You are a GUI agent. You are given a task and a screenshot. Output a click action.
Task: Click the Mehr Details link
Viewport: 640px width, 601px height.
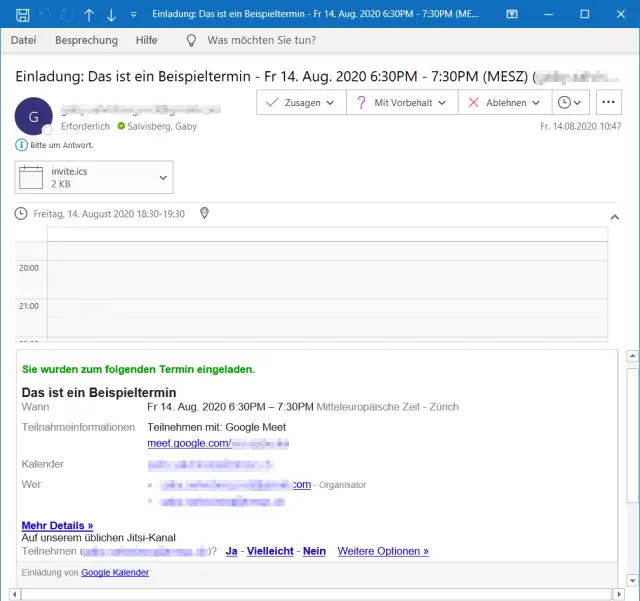pos(57,525)
